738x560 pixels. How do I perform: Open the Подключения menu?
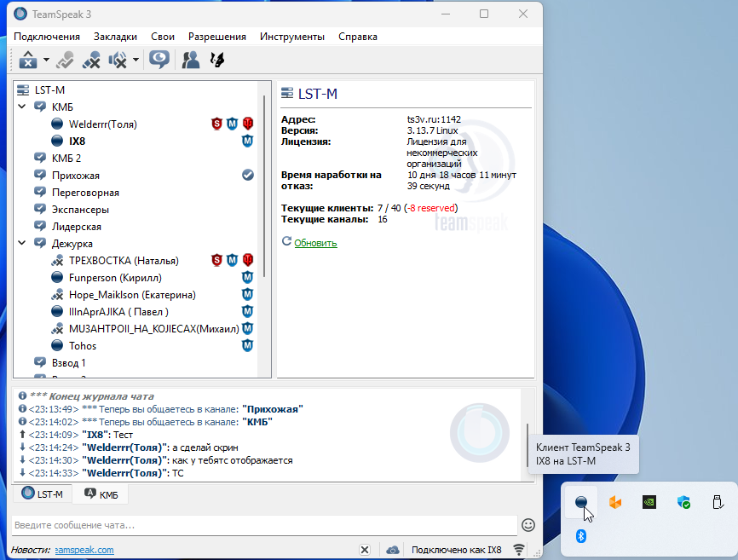pyautogui.click(x=47, y=37)
